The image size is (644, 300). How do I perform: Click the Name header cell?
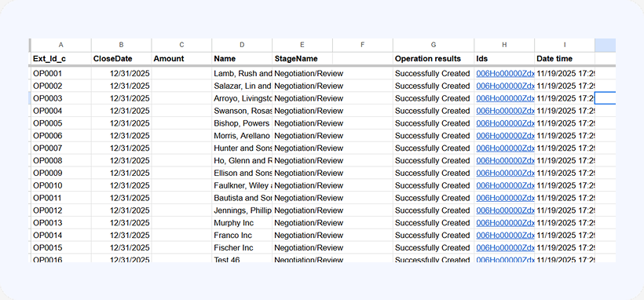pos(242,59)
